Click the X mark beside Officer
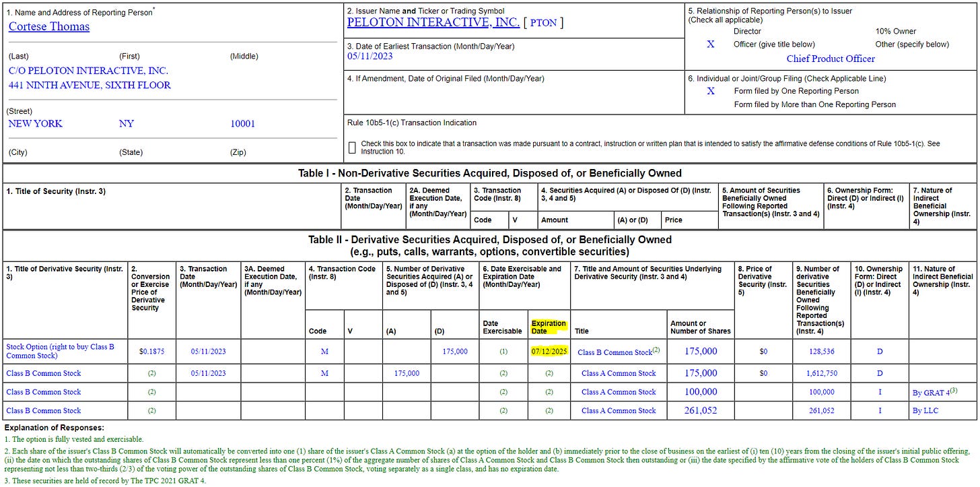 [711, 44]
